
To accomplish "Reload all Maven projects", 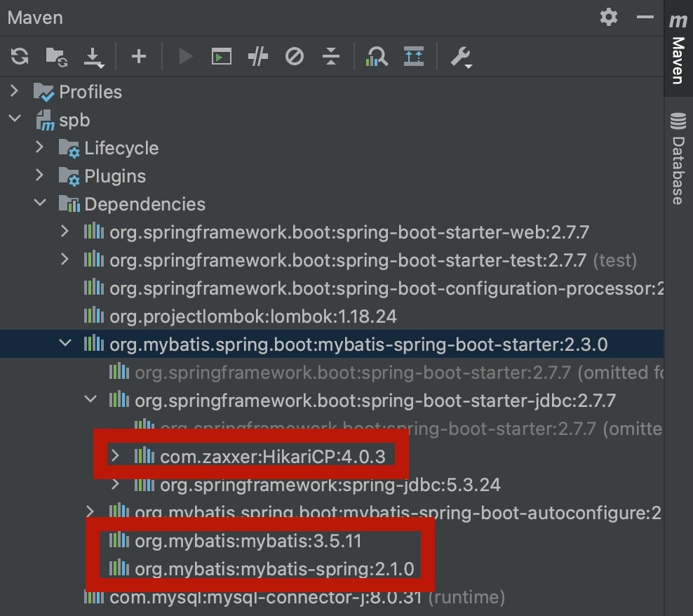I will [19, 57].
